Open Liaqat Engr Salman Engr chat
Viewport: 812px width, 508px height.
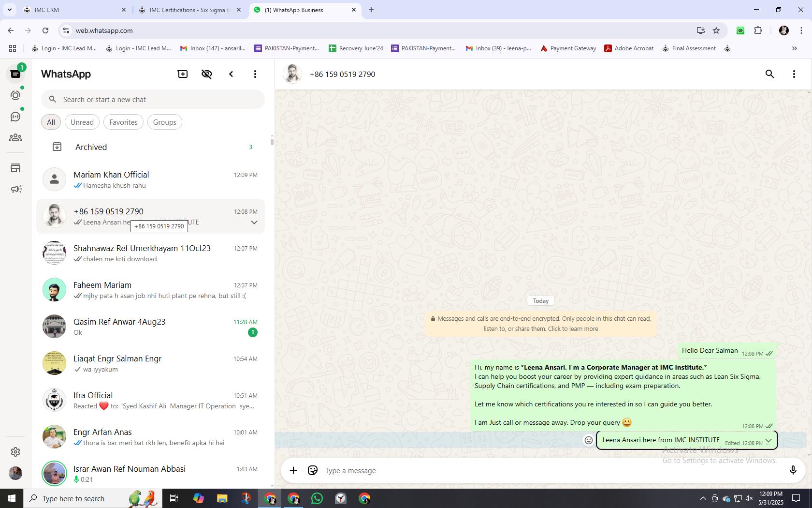coord(151,363)
